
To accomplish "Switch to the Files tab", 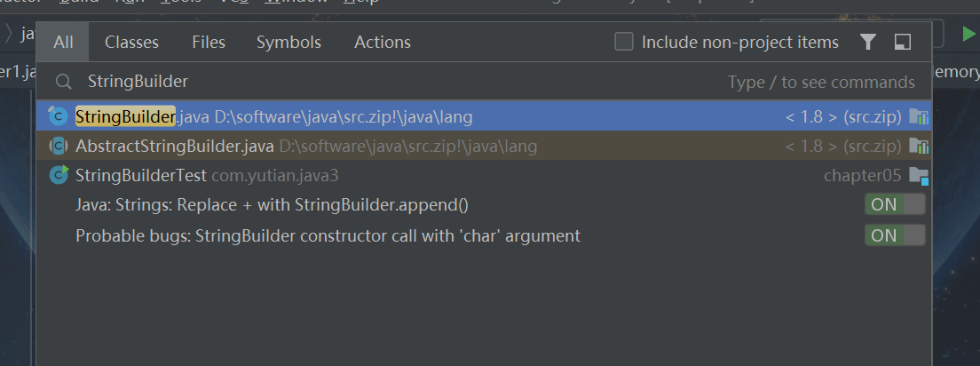I will [209, 42].
